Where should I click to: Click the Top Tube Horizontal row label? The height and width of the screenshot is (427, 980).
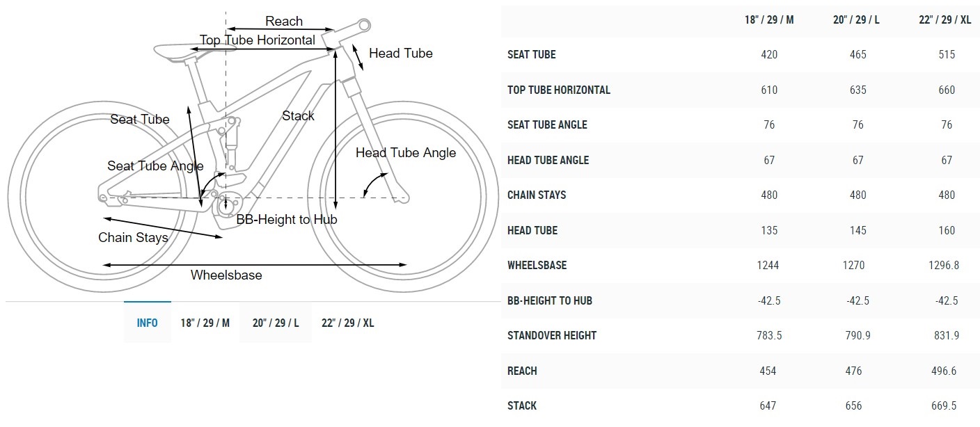(x=559, y=90)
